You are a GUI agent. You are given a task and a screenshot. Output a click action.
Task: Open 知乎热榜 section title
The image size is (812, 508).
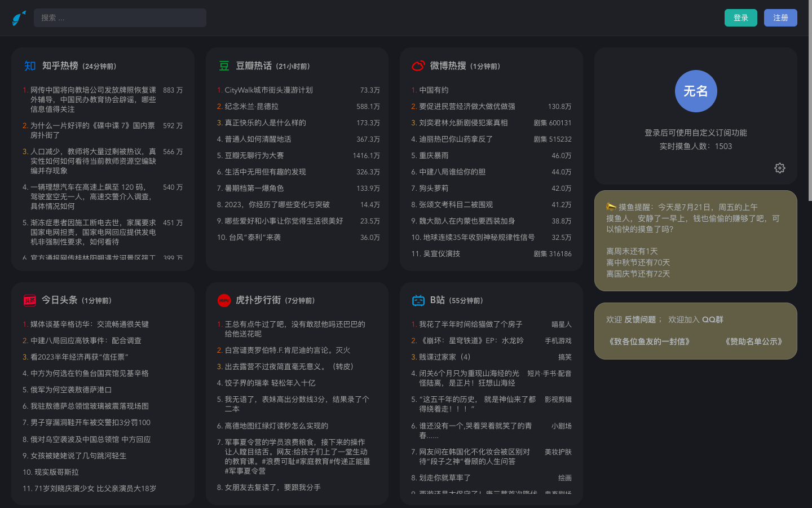coord(60,65)
